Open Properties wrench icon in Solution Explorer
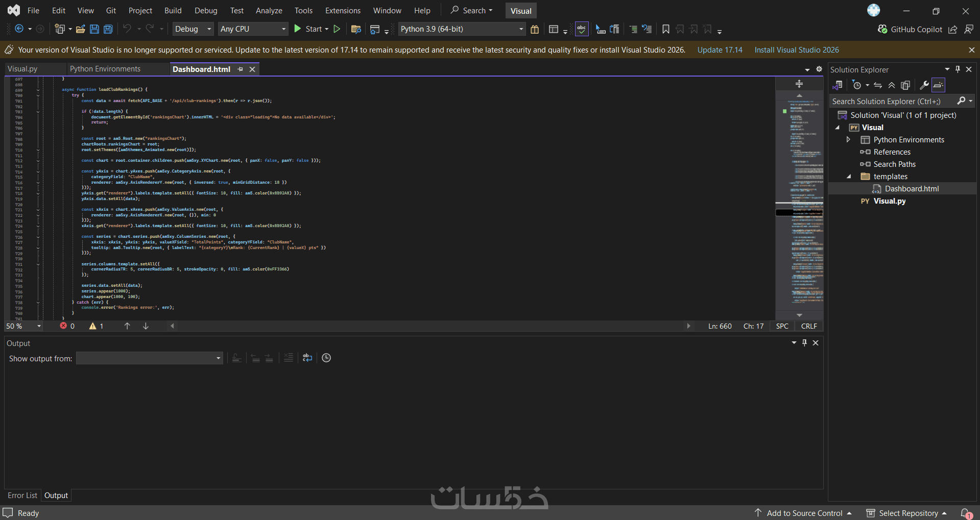The width and height of the screenshot is (980, 520). (x=924, y=85)
